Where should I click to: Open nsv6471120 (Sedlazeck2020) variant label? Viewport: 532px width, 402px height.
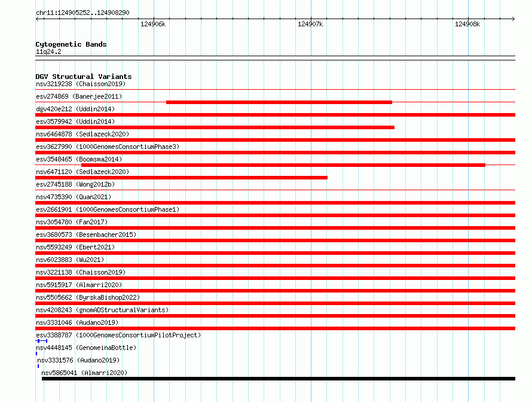[82, 172]
